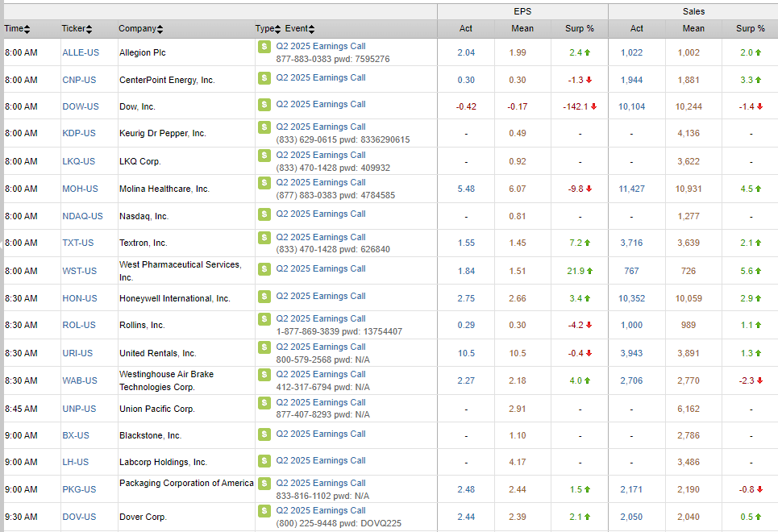Click the event type icon for Labcorp Holdings
Screen dimensions: 778x532
(x=264, y=461)
